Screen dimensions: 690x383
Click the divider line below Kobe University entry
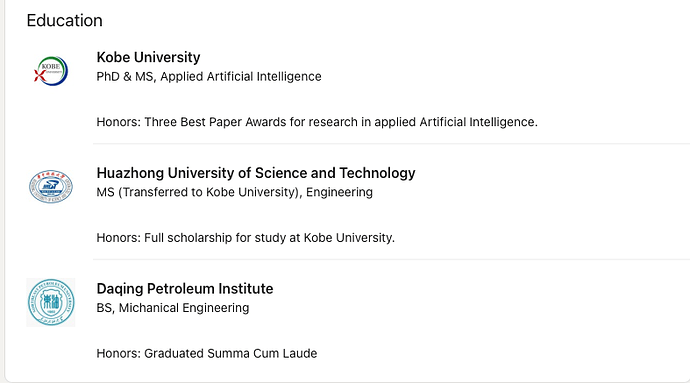click(391, 144)
